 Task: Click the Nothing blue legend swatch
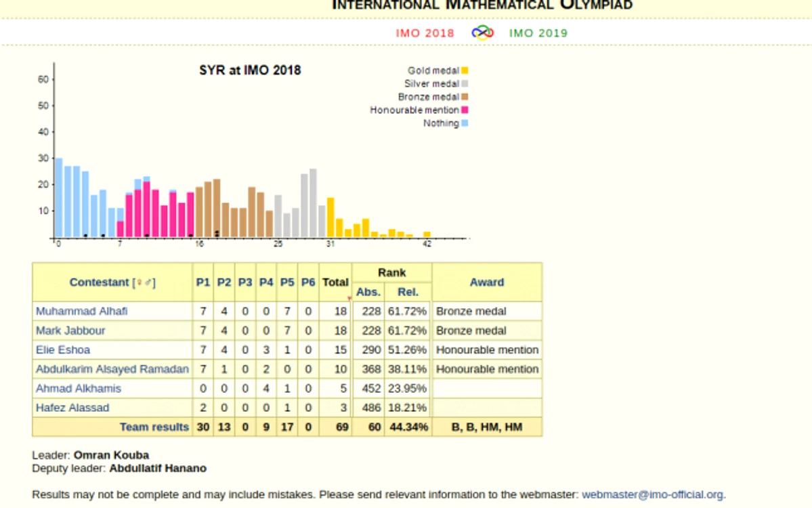[465, 123]
